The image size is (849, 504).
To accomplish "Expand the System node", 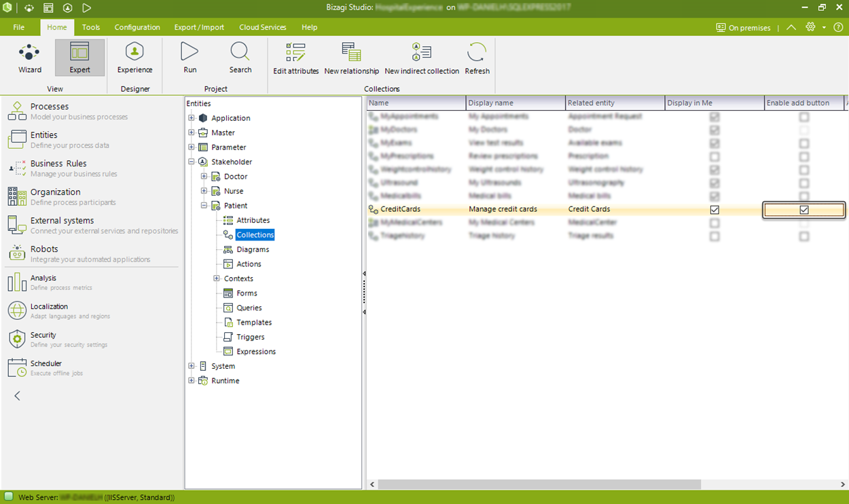I will click(x=192, y=366).
